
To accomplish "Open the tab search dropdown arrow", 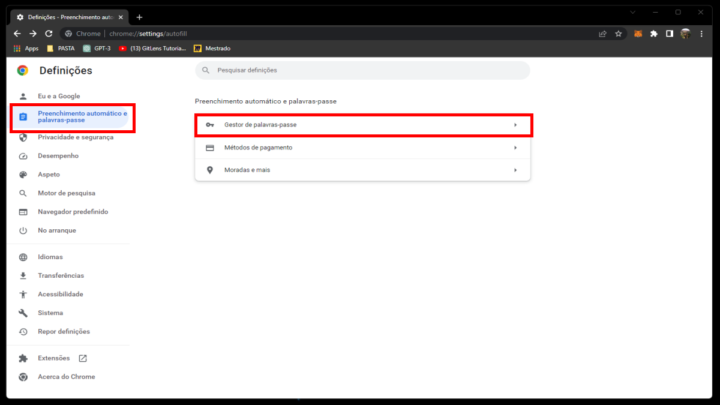I will [x=633, y=12].
